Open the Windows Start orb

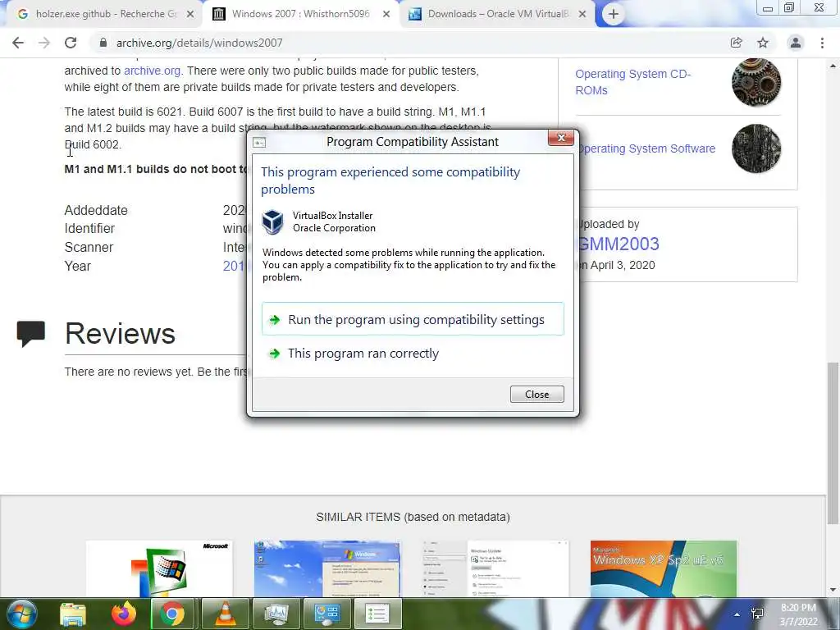click(21, 614)
